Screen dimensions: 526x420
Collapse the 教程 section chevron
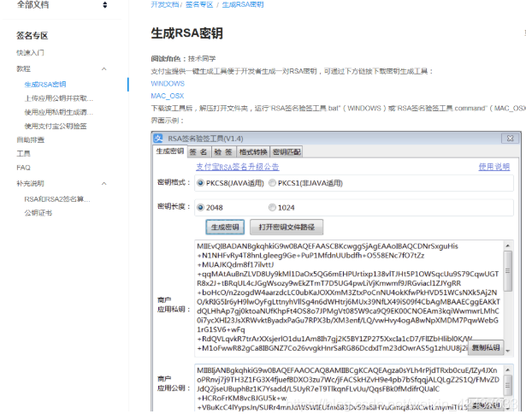(x=104, y=68)
